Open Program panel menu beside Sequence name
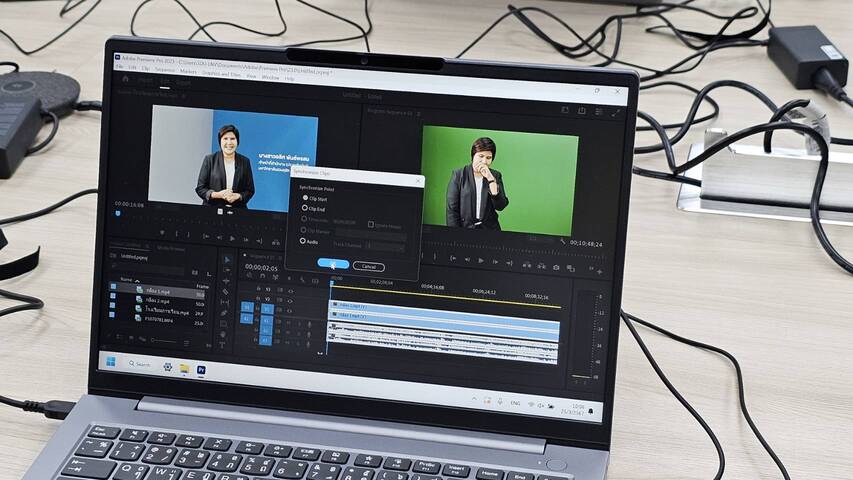The height and width of the screenshot is (480, 853). (x=419, y=113)
